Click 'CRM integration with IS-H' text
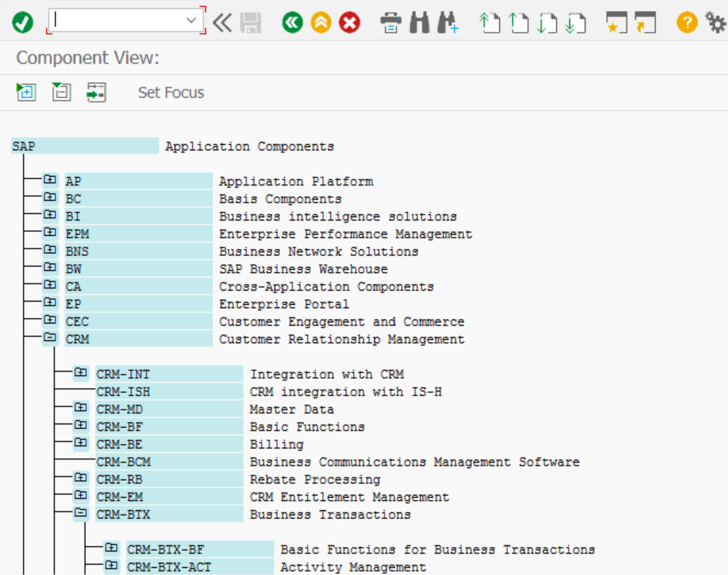728x575 pixels. coord(346,392)
